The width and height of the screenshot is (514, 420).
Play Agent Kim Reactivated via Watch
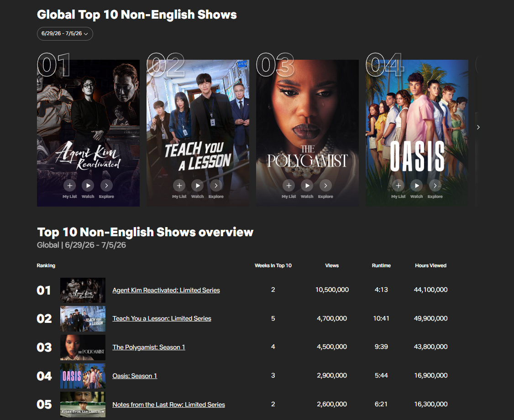(x=88, y=186)
